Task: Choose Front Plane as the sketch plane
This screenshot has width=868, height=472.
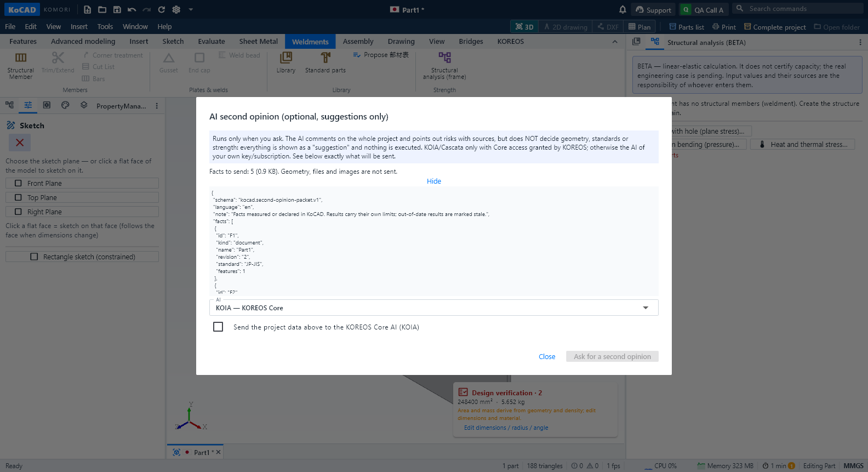Action: click(82, 183)
